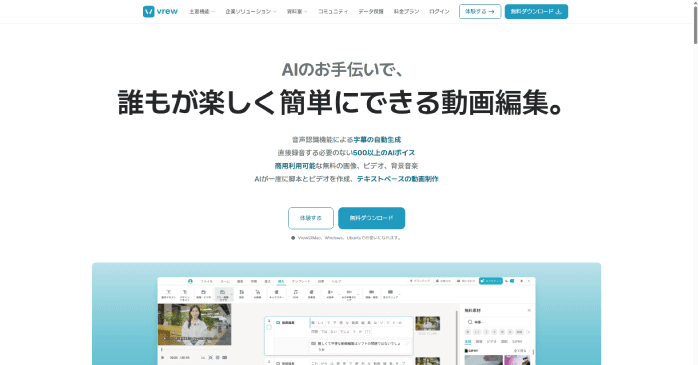Click the AIのお手伝いで、 subtitle text

point(342,69)
